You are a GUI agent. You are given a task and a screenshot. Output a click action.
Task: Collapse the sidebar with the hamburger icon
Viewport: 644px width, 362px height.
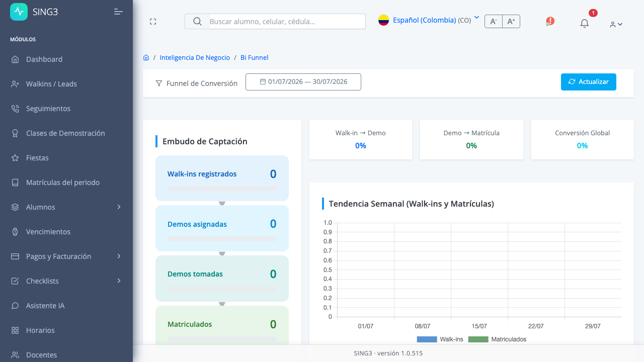point(118,12)
